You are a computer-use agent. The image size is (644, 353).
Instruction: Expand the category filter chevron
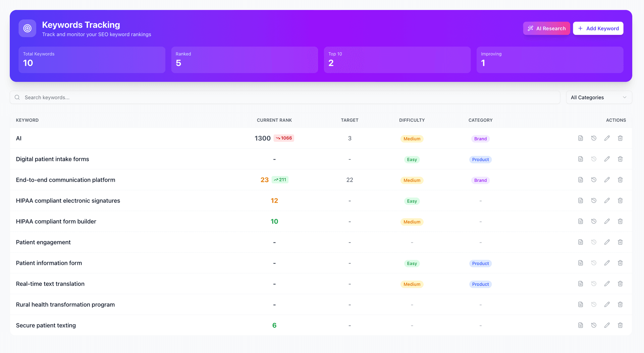coord(625,97)
